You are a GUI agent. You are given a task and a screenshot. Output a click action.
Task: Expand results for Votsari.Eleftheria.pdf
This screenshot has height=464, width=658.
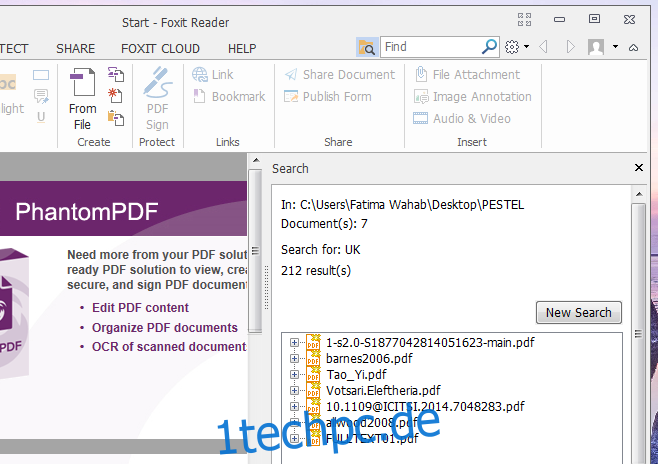(x=294, y=390)
